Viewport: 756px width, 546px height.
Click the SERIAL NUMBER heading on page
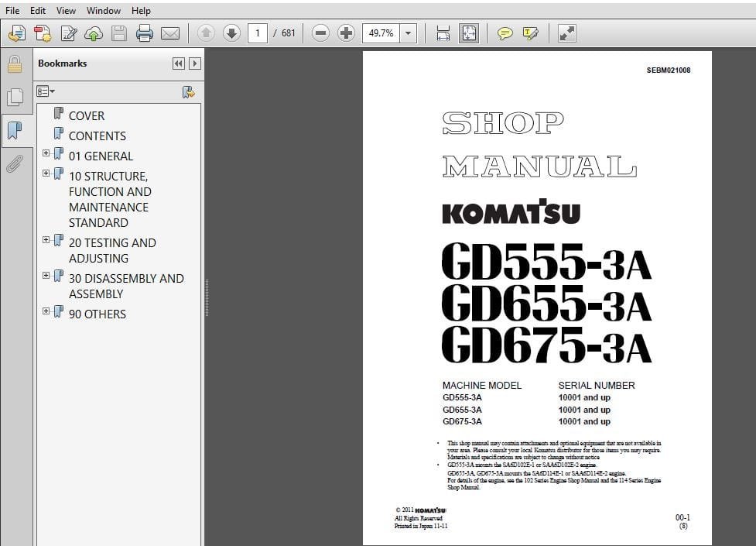(597, 385)
